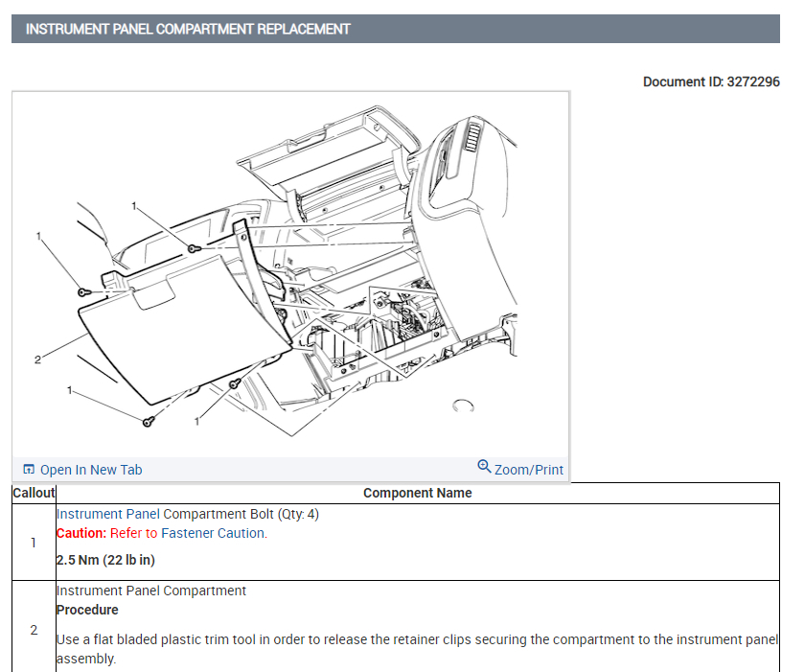Viewport: 805px width, 672px height.
Task: Select the Zoom/Print text link
Action: (528, 470)
